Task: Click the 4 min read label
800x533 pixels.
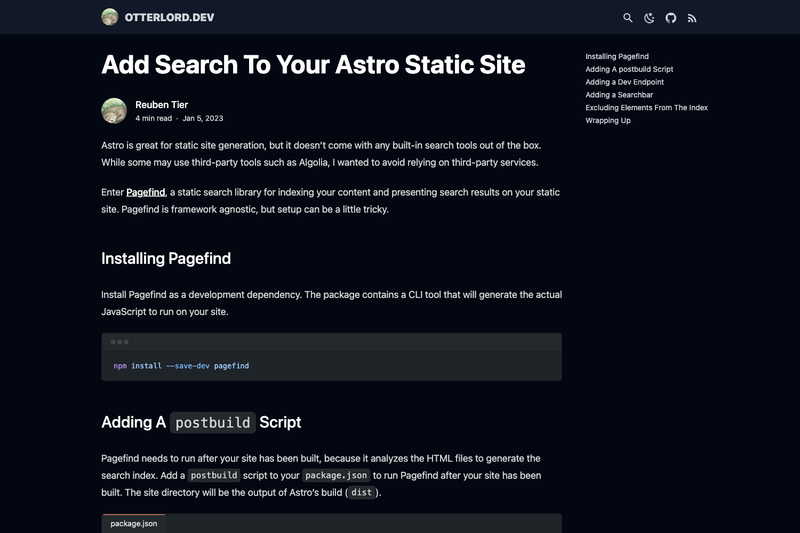Action: coord(154,118)
